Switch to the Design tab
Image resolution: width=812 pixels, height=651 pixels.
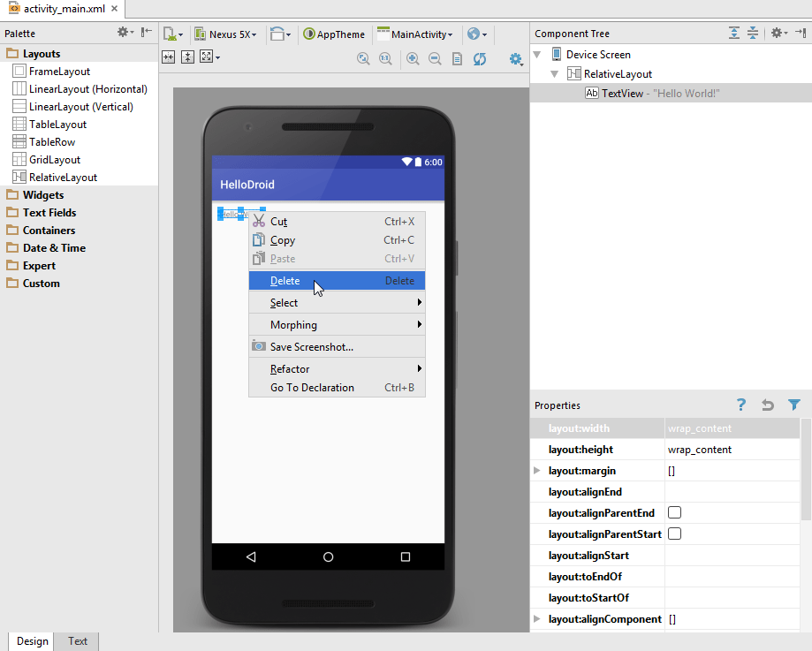(x=32, y=641)
